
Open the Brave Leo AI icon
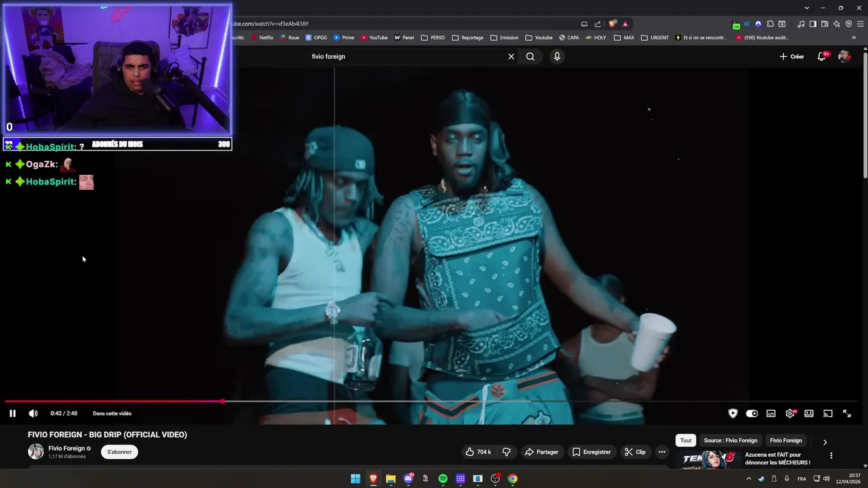pos(836,24)
